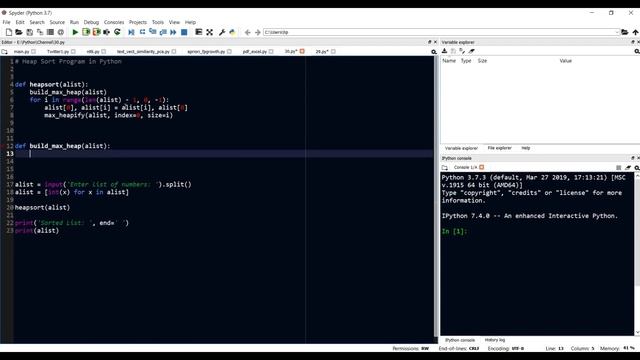Screen dimensions: 640x360
Task: Open the Edit menu
Action: [x=20, y=22]
